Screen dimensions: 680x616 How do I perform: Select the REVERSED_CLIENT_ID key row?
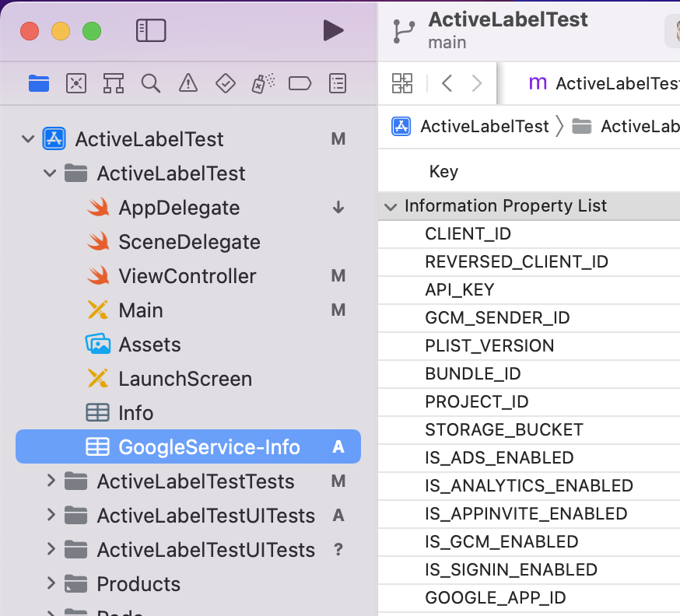[529, 262]
